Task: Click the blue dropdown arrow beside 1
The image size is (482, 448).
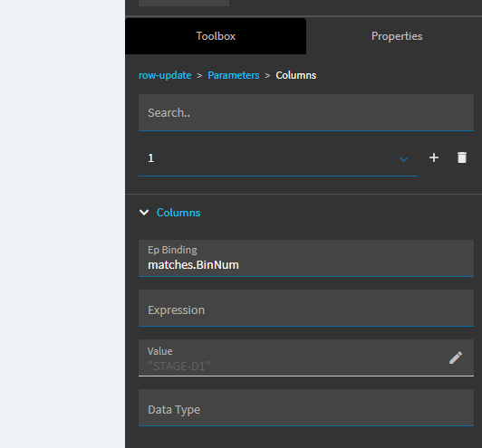Action: [403, 159]
